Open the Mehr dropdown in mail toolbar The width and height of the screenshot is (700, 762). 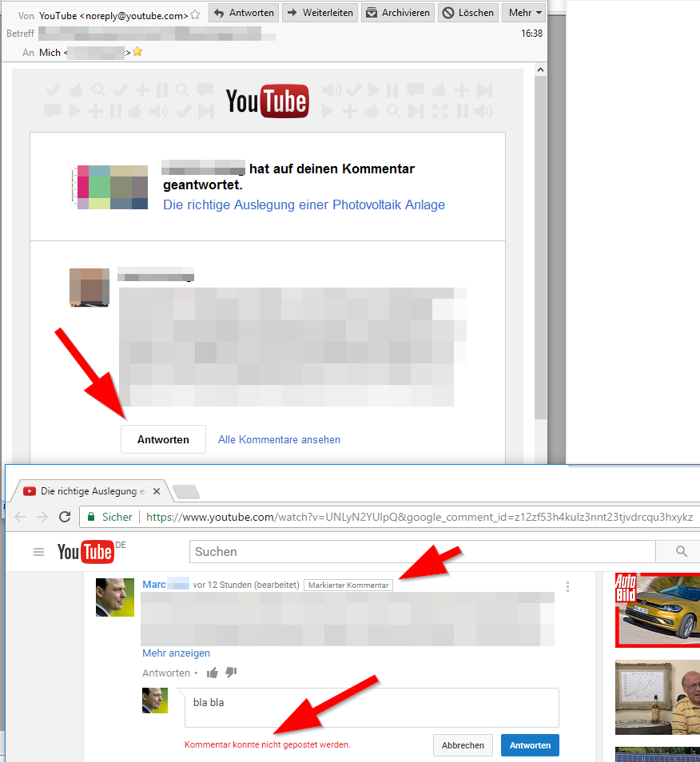524,12
